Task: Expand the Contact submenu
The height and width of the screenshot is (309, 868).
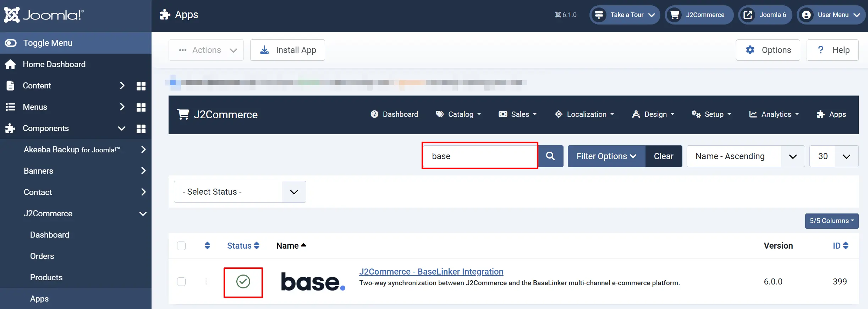Action: (x=143, y=192)
